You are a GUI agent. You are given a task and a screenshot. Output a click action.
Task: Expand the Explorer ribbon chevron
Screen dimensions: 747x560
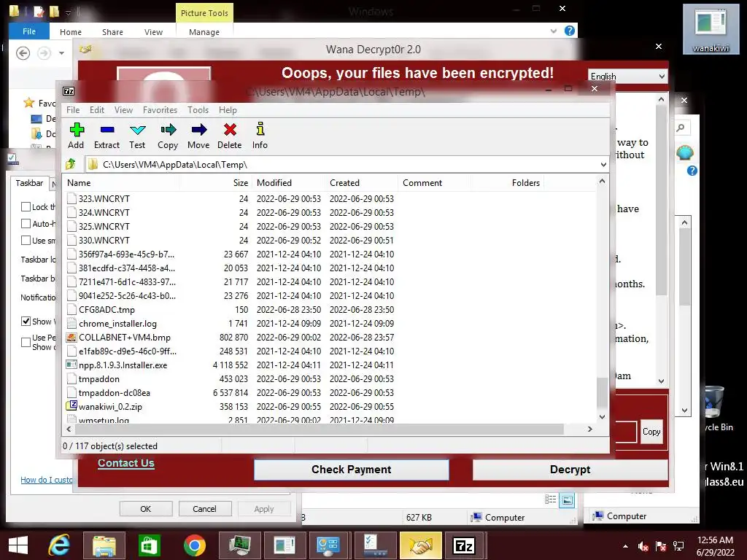click(x=553, y=31)
